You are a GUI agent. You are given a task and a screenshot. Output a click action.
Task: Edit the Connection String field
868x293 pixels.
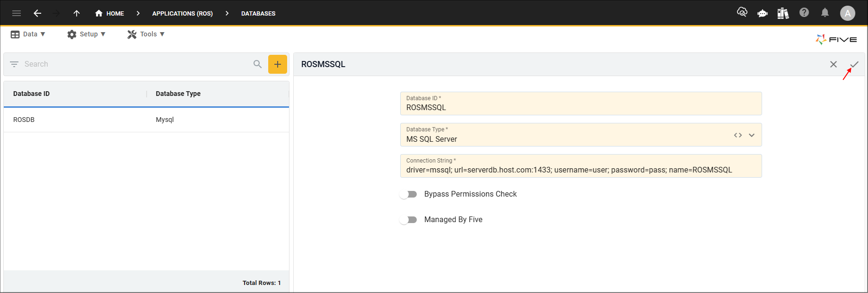click(581, 166)
